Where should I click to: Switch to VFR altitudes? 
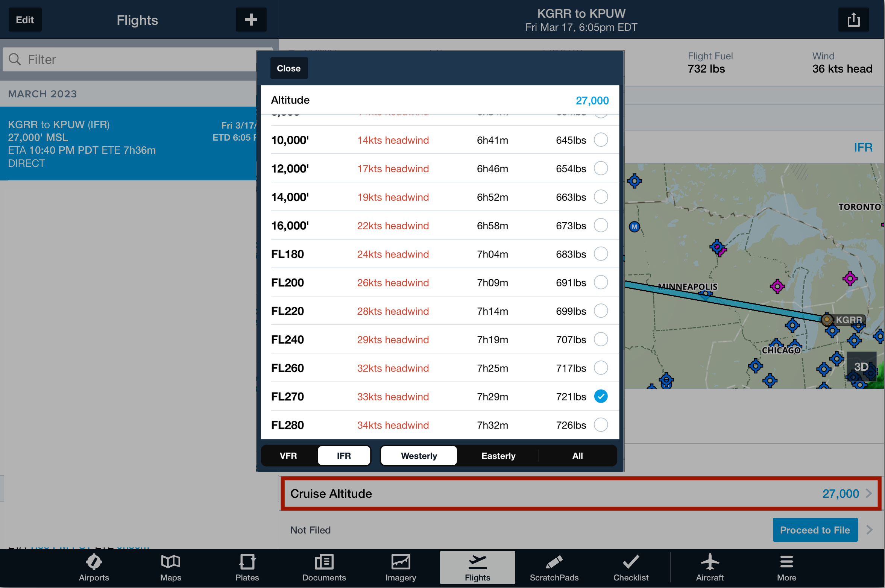(x=288, y=456)
